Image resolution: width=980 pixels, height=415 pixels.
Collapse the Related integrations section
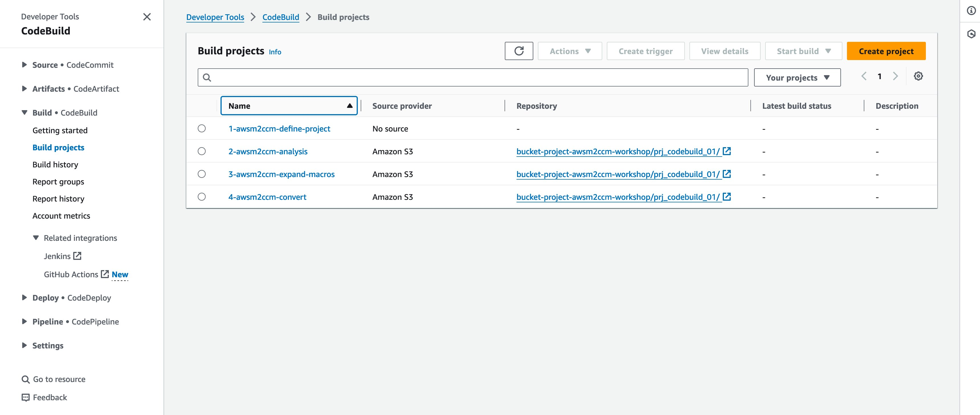36,238
